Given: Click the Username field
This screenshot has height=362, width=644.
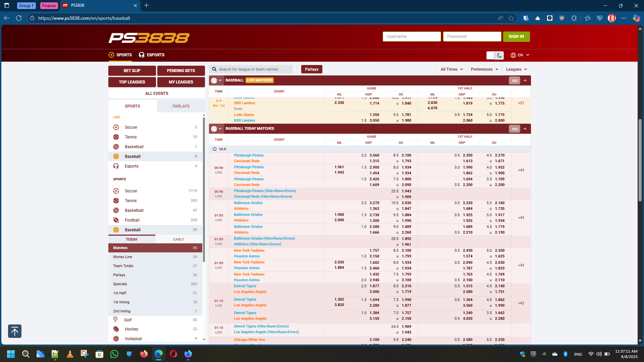Looking at the screenshot, I should tap(412, 37).
